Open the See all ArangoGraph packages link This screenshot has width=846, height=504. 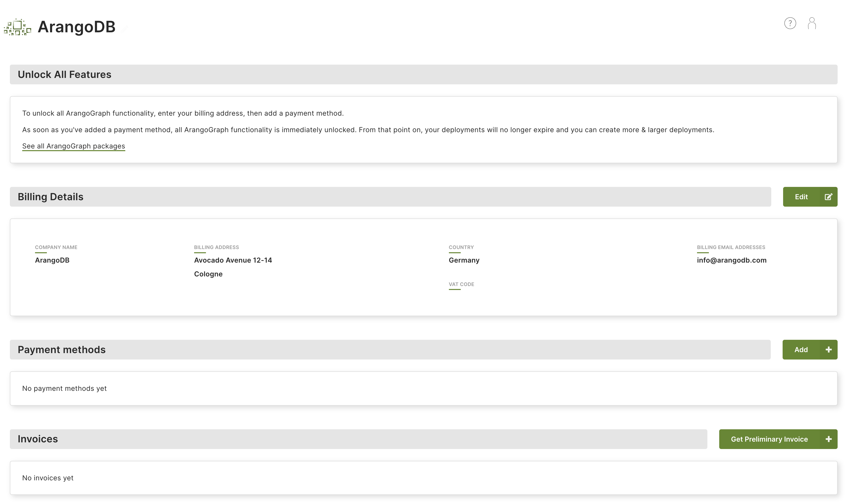(73, 146)
